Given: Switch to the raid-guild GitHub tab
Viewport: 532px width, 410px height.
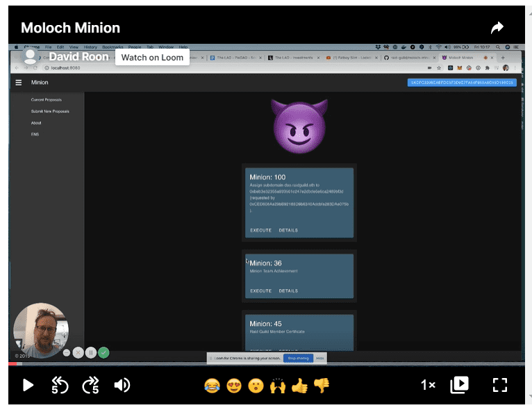Looking at the screenshot, I should coord(410,58).
